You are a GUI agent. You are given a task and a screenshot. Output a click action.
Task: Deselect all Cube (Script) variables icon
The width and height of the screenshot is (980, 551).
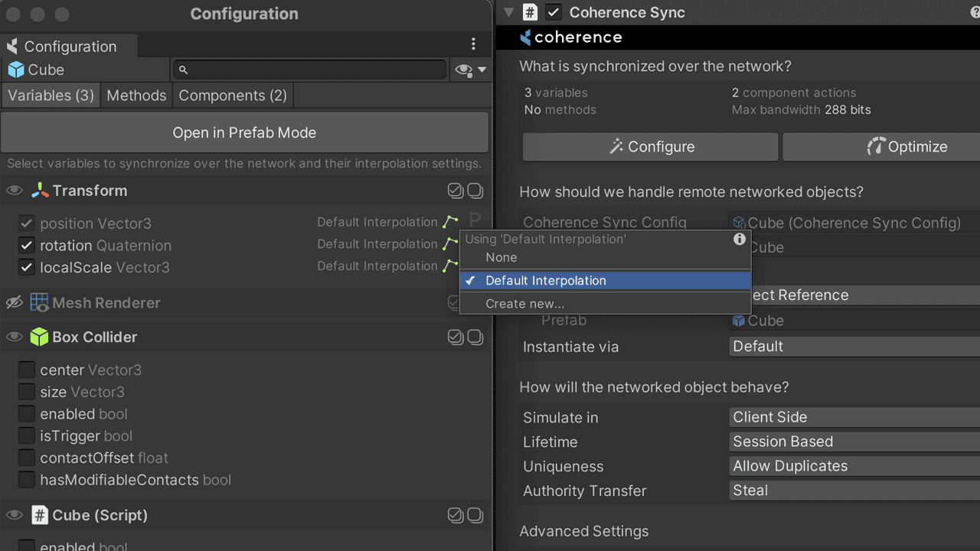point(475,515)
